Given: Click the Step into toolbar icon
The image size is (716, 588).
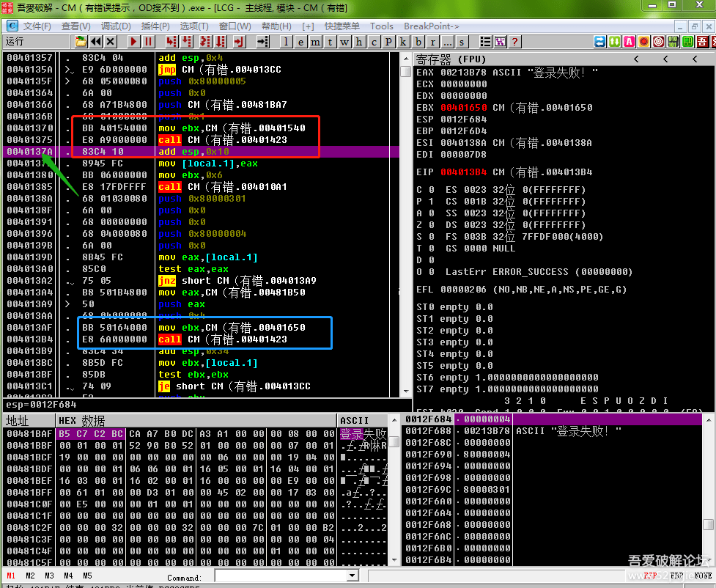Looking at the screenshot, I should (x=171, y=42).
